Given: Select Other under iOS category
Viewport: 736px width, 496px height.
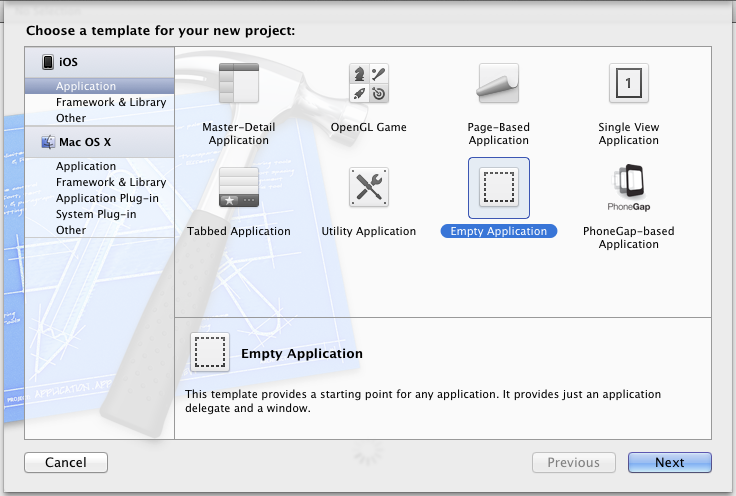Looking at the screenshot, I should [71, 118].
